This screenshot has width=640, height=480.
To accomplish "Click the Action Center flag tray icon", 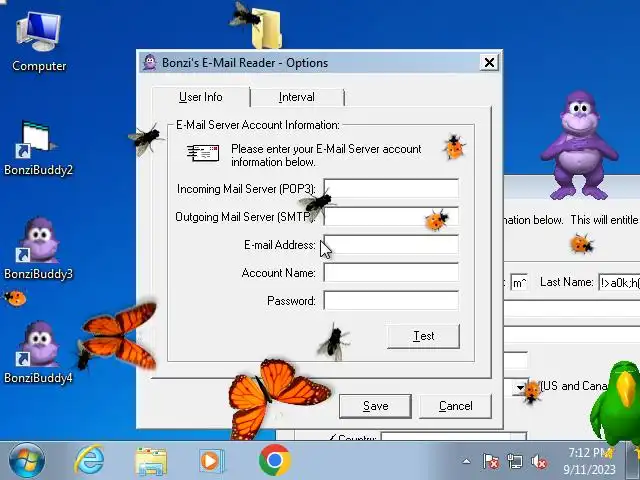I will point(491,462).
